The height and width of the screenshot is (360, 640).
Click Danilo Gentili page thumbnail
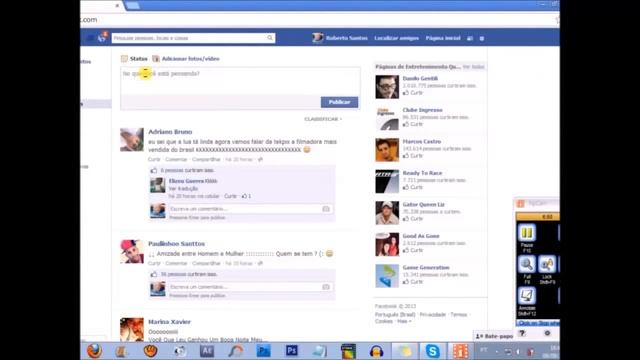(x=387, y=87)
